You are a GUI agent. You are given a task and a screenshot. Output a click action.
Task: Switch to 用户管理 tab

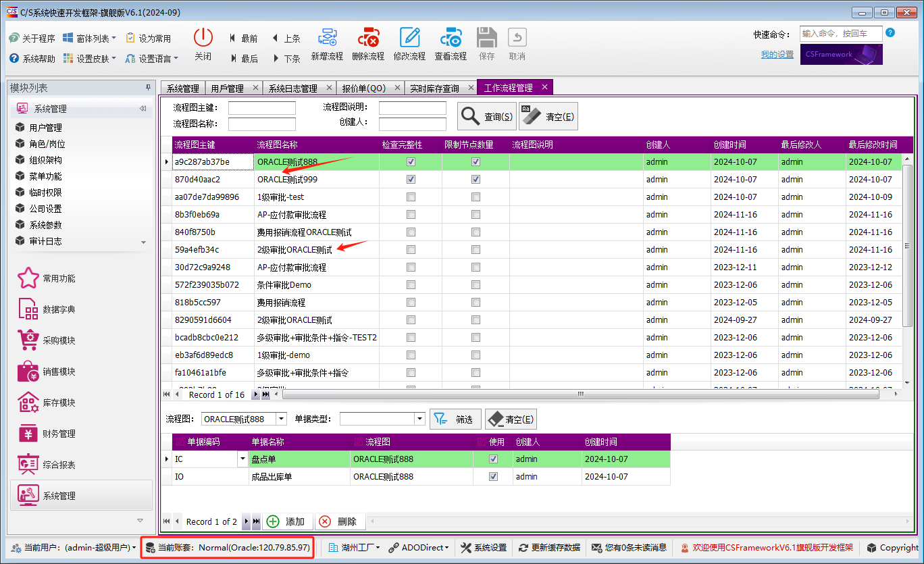(227, 88)
